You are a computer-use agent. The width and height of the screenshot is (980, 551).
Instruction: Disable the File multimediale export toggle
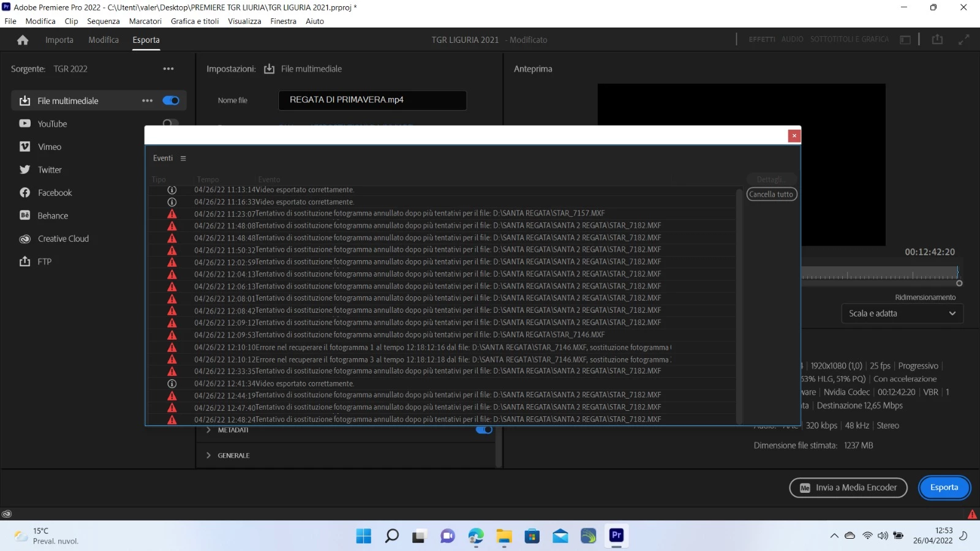[171, 100]
